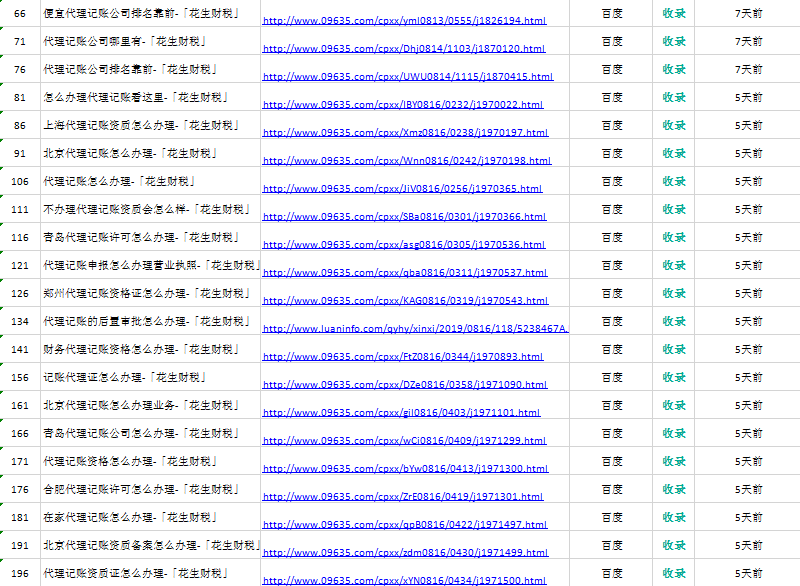Open the link ending j1971090.html
The height and width of the screenshot is (586, 800).
coord(405,386)
